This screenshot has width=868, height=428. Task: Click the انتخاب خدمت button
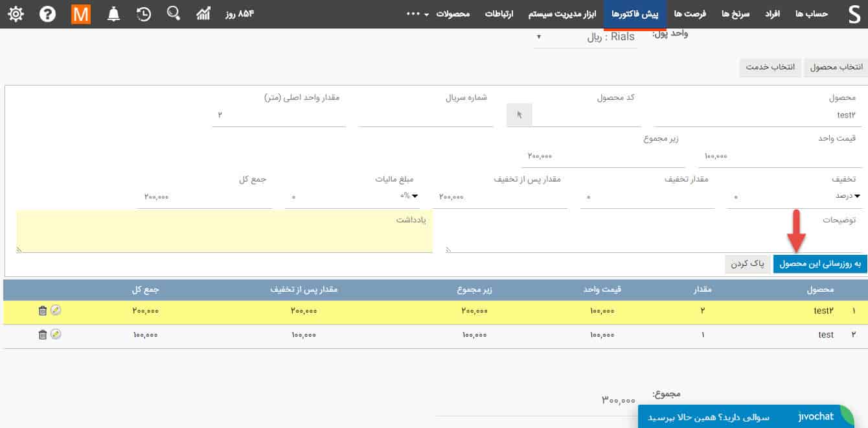point(771,67)
